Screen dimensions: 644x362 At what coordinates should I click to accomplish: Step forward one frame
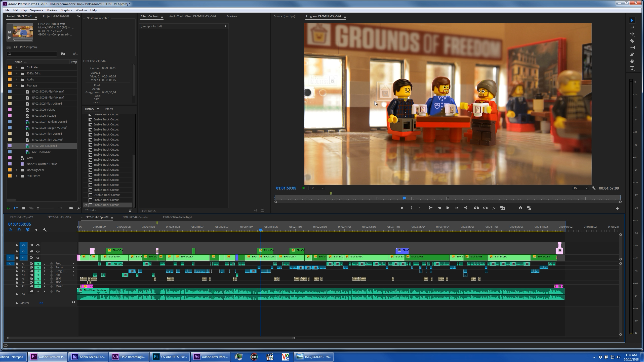click(x=457, y=208)
